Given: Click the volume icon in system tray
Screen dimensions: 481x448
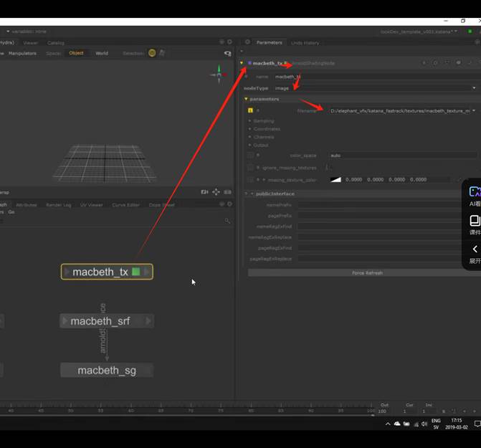Looking at the screenshot, I should [425, 424].
